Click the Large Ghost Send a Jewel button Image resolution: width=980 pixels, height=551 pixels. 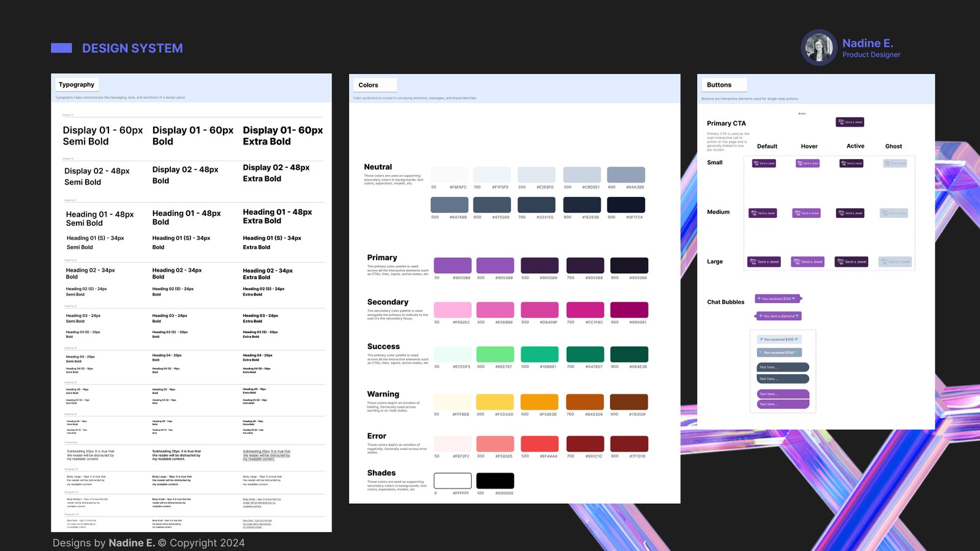click(895, 261)
